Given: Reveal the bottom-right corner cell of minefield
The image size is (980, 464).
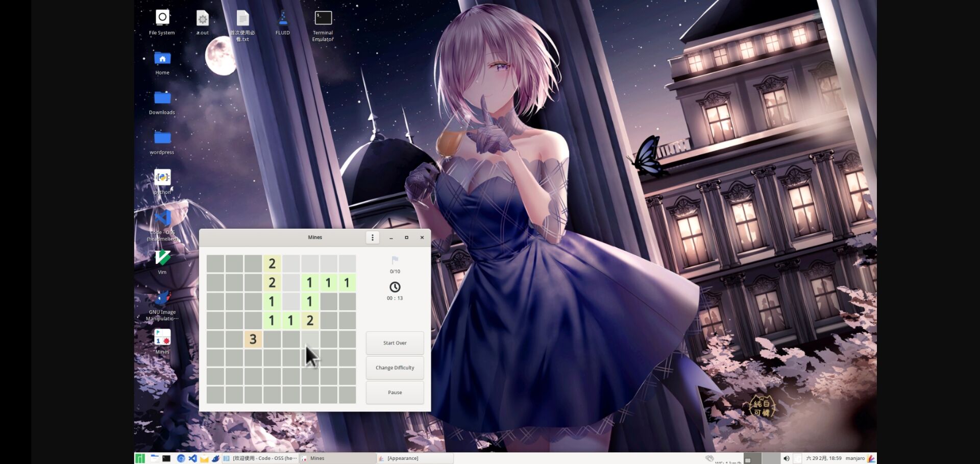Looking at the screenshot, I should pyautogui.click(x=348, y=395).
